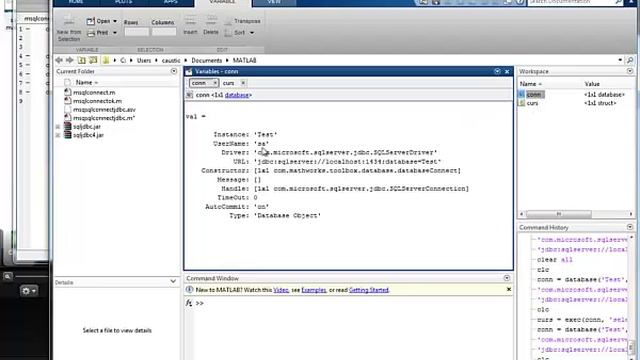Collapse the Details panel chevron

click(x=173, y=282)
